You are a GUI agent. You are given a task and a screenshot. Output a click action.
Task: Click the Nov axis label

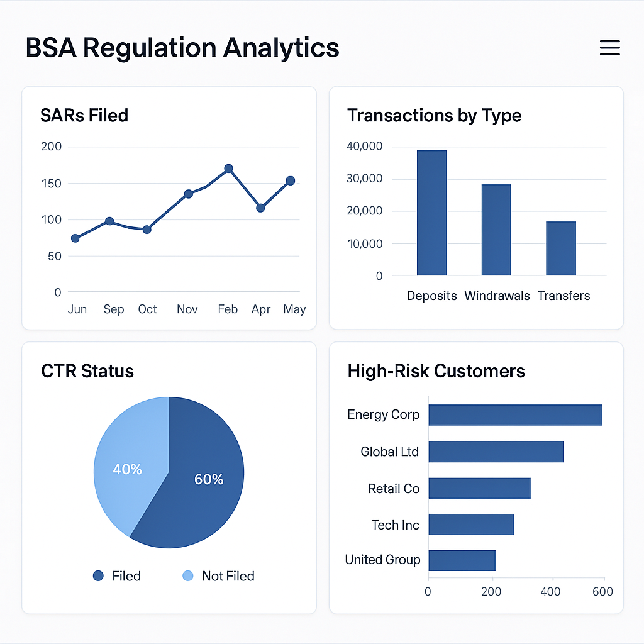[187, 309]
